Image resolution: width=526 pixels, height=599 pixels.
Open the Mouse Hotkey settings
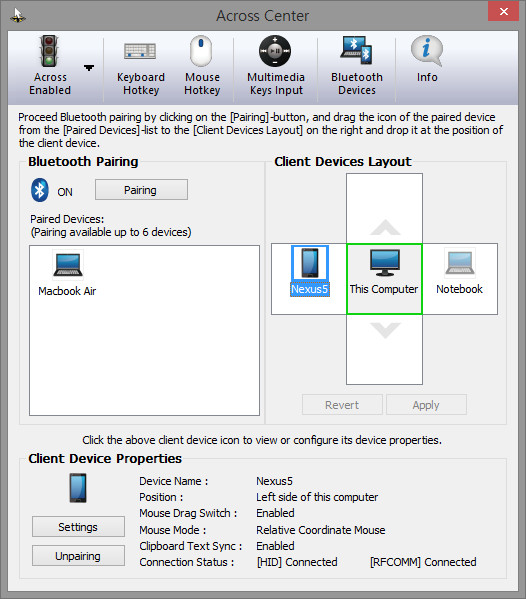pos(202,66)
